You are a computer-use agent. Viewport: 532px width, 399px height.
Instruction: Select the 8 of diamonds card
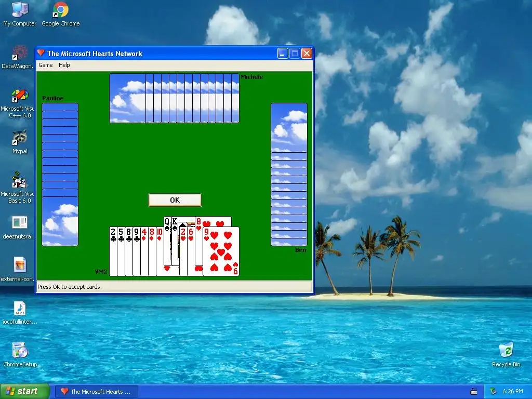point(152,251)
